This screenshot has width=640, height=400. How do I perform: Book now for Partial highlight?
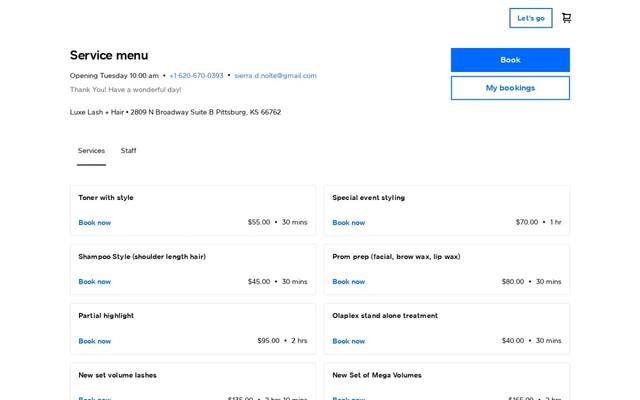tap(95, 341)
